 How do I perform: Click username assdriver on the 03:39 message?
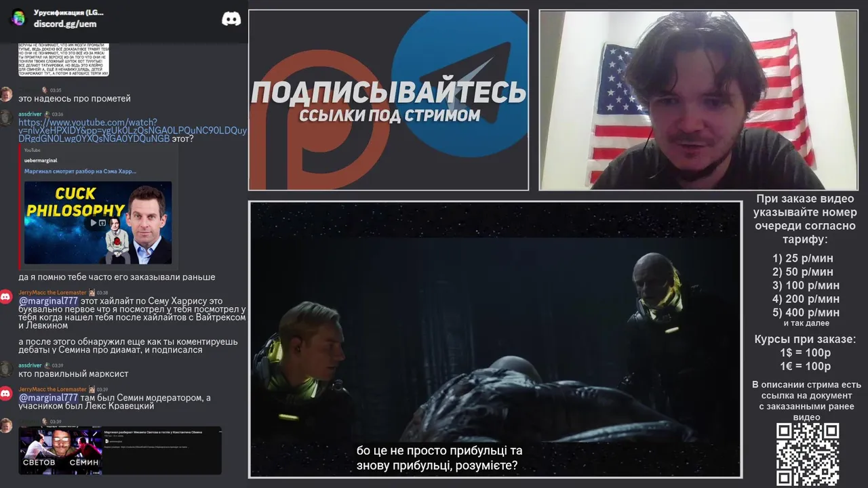tap(30, 365)
